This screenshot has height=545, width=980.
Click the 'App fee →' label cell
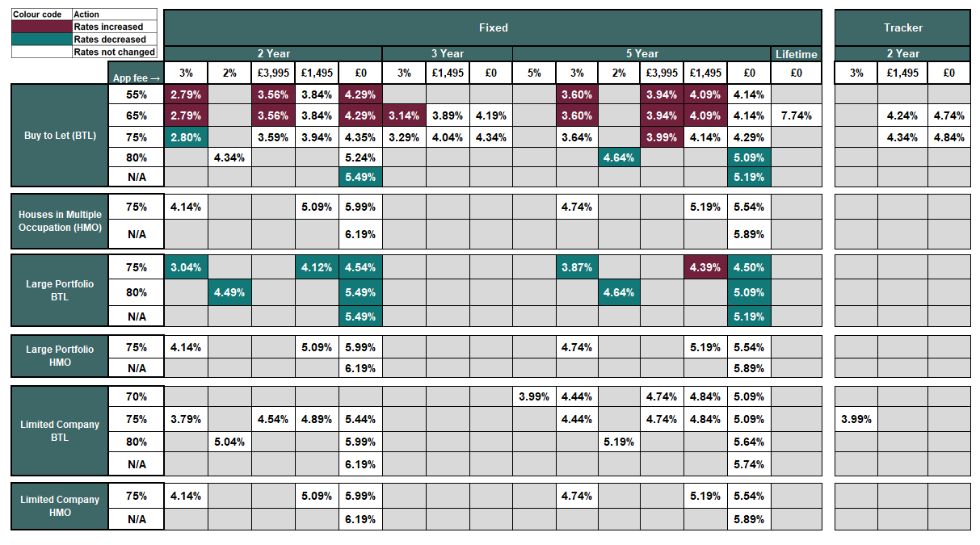tap(136, 78)
